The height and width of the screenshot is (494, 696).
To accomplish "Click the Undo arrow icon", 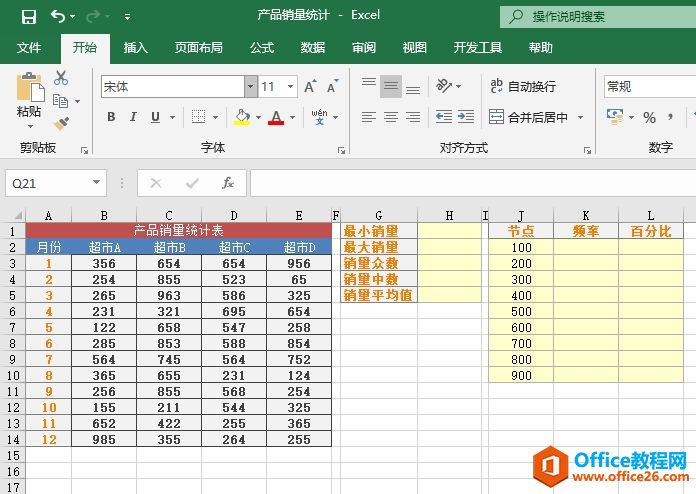I will tap(58, 16).
